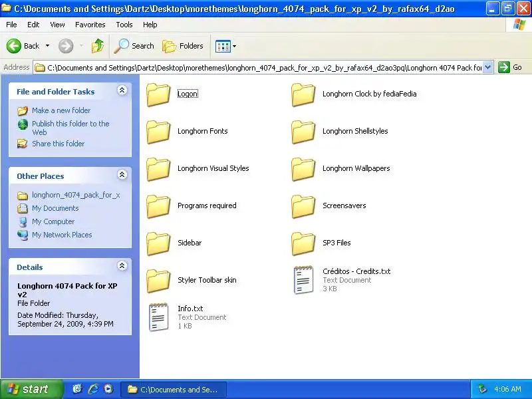This screenshot has height=399, width=532.
Task: Collapse the Details panel
Action: (x=122, y=265)
